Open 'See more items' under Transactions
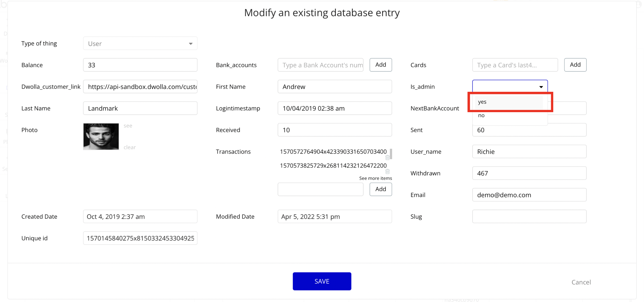This screenshot has height=302, width=644. 375,178
